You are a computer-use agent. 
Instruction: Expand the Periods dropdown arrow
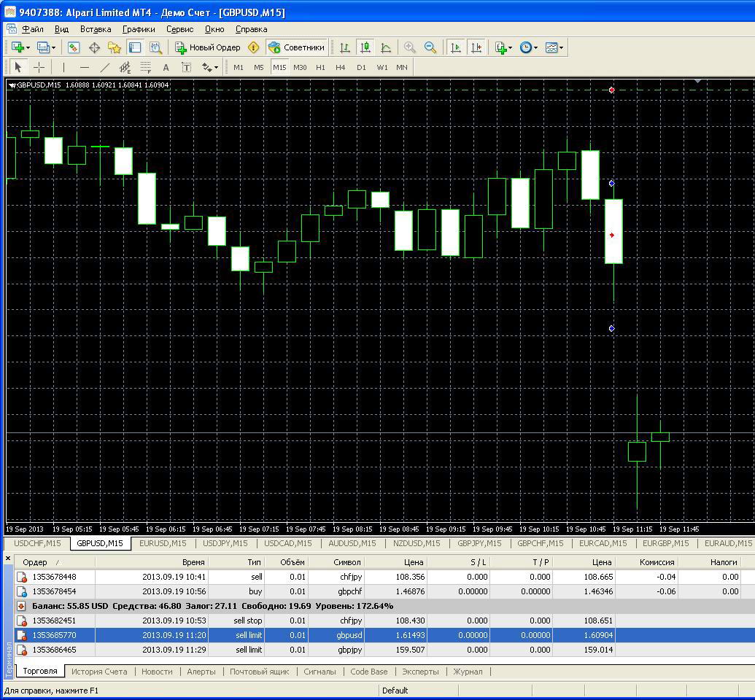(536, 47)
